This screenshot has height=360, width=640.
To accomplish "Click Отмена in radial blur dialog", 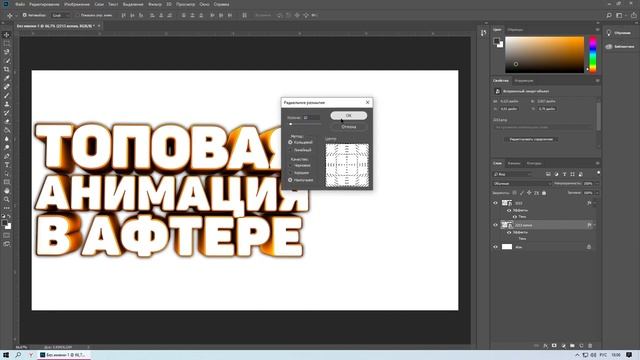I will pyautogui.click(x=349, y=127).
